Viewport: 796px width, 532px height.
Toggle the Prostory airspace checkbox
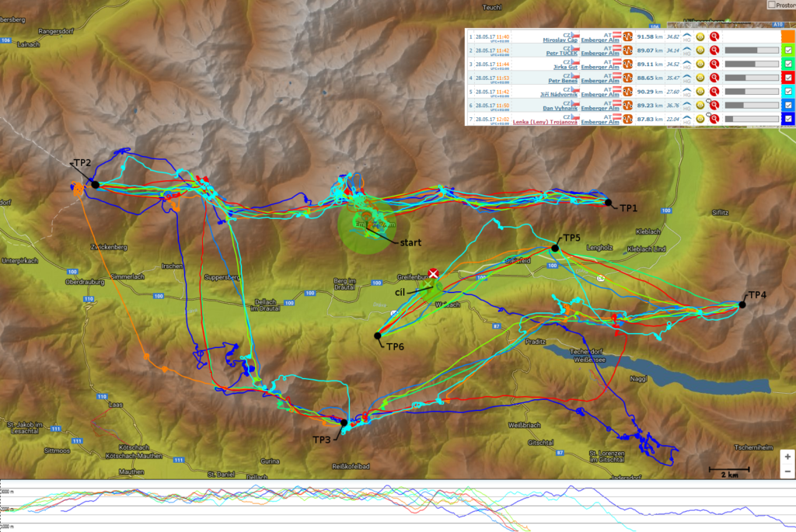[771, 5]
